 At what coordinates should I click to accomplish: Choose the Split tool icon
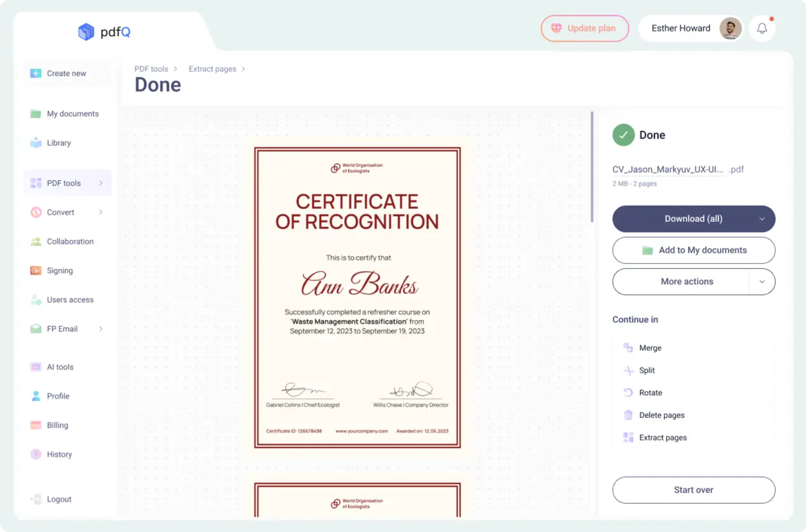[628, 371]
